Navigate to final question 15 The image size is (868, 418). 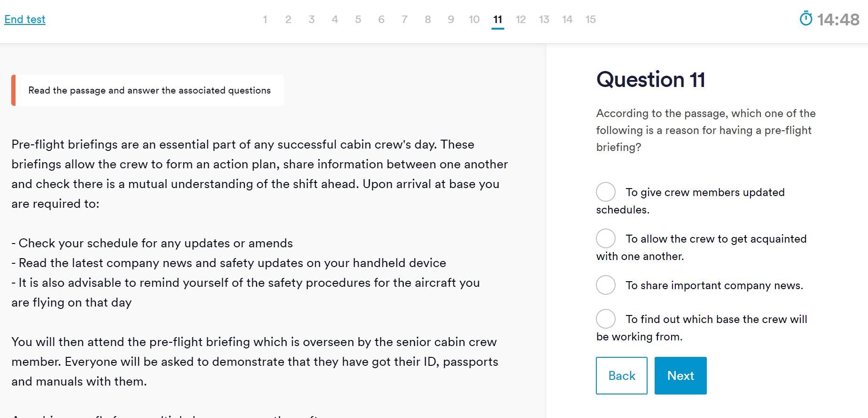(591, 19)
